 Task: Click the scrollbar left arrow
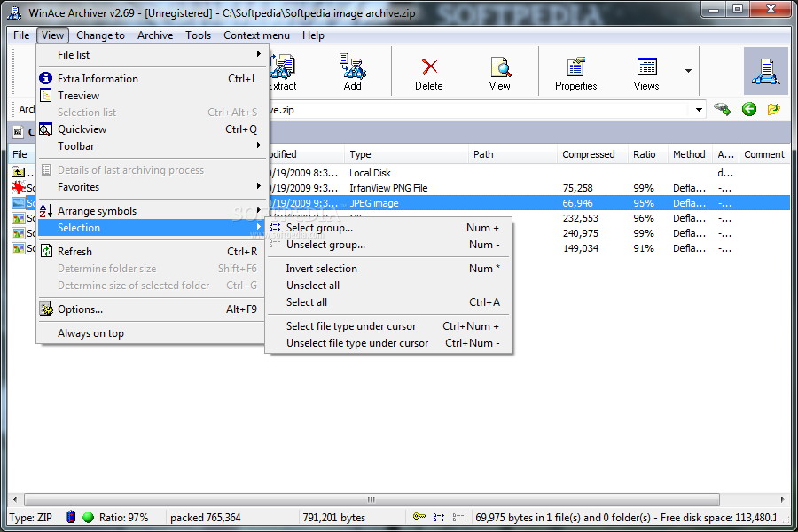pos(15,499)
